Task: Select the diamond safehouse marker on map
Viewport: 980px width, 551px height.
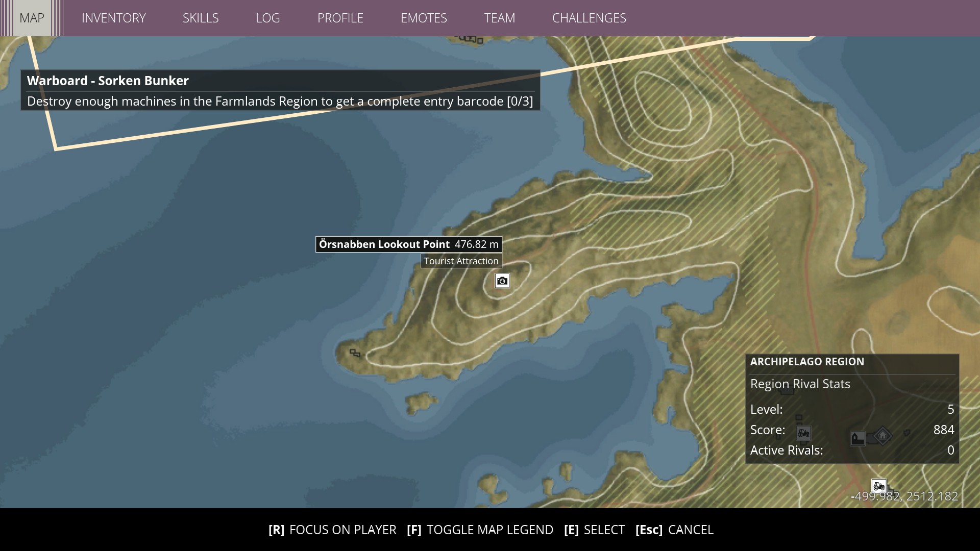Action: pyautogui.click(x=883, y=436)
